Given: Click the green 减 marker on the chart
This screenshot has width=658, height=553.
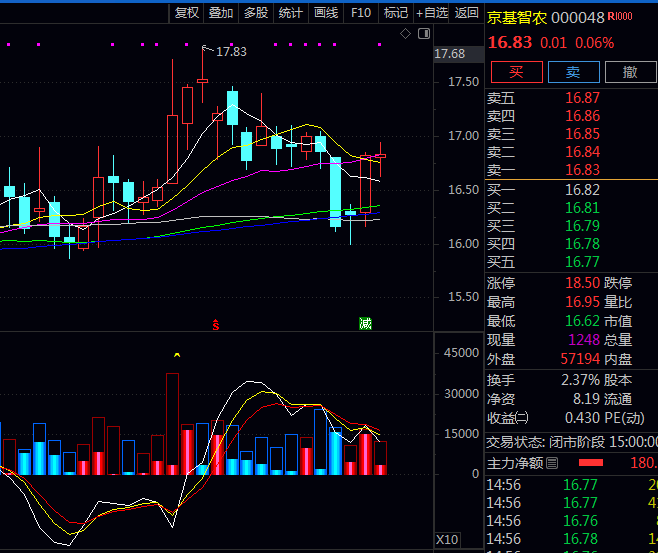Looking at the screenshot, I should pos(365,323).
